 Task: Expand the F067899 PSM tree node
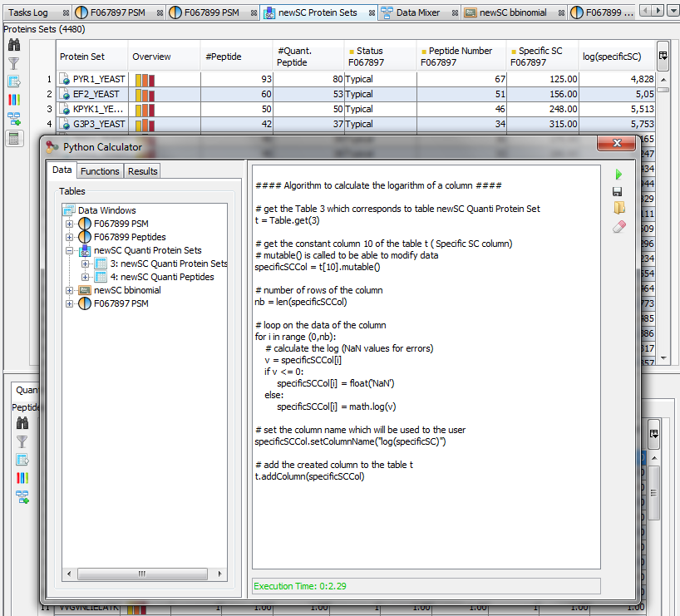point(70,224)
